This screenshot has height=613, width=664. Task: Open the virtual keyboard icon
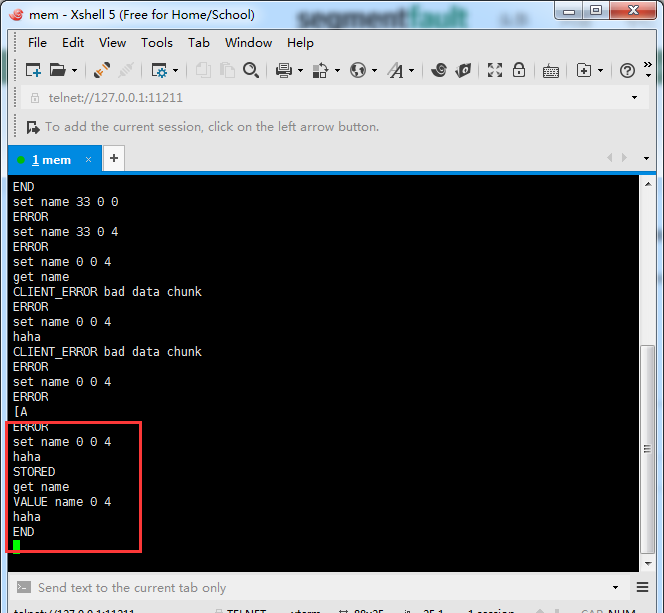(550, 70)
